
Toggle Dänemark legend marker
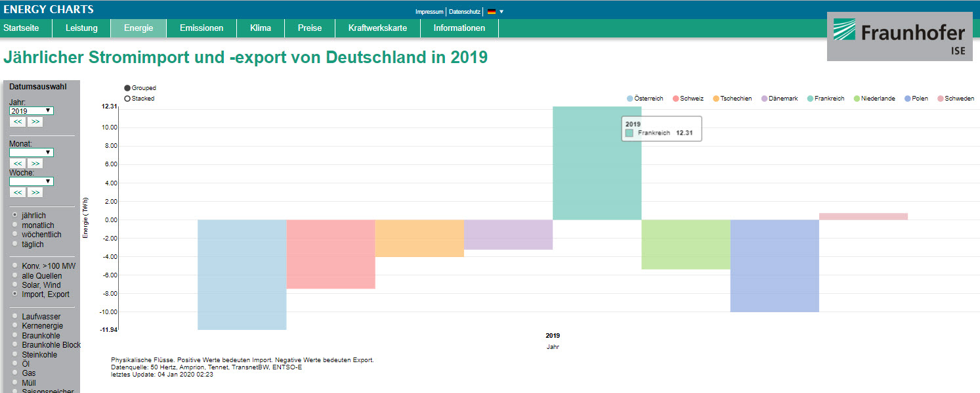tap(765, 99)
